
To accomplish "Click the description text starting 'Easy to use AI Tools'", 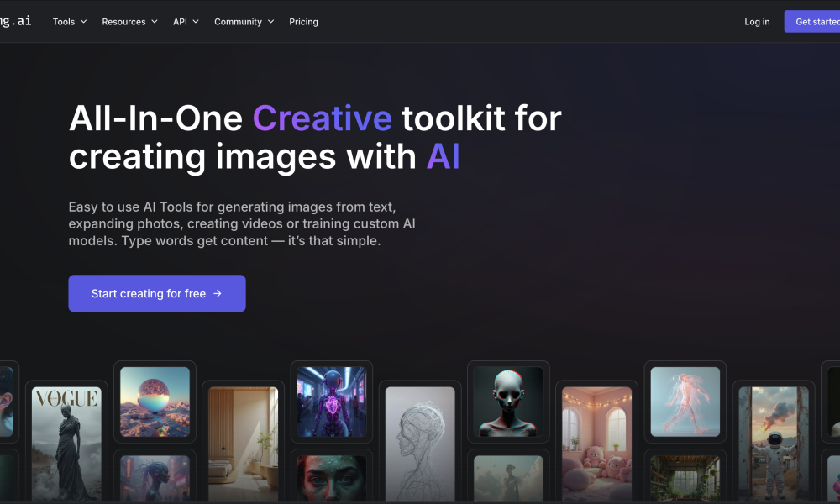I will [x=242, y=224].
